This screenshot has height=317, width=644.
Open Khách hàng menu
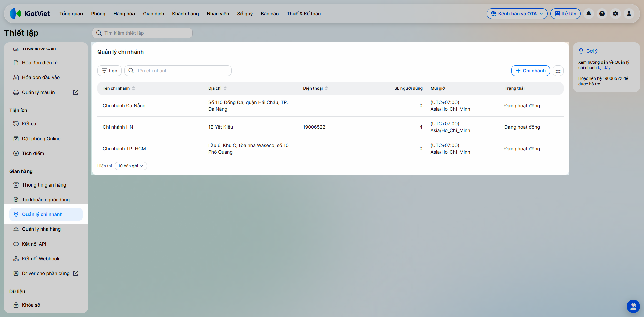click(x=185, y=14)
